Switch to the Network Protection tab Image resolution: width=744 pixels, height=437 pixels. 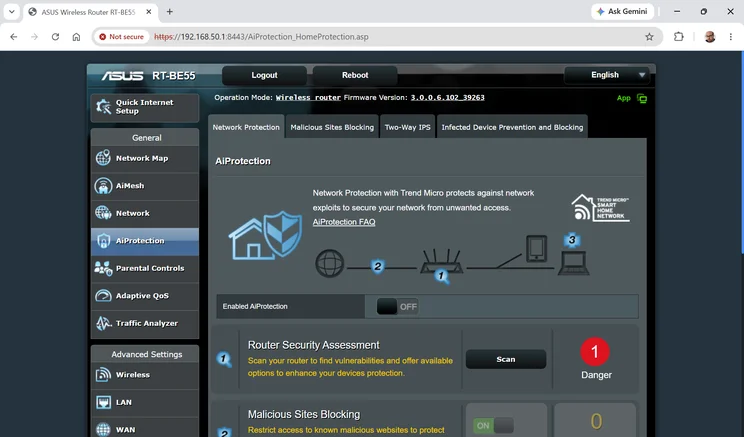[x=246, y=127]
